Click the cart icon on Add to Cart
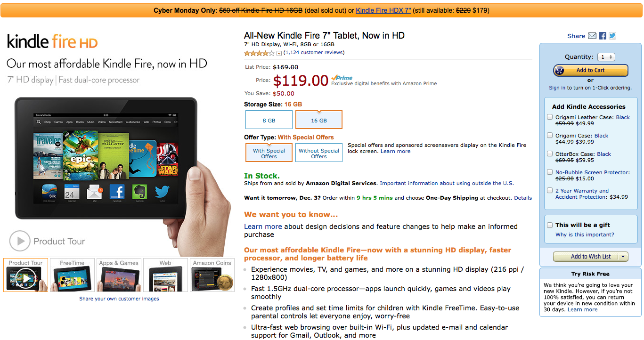 (x=560, y=70)
